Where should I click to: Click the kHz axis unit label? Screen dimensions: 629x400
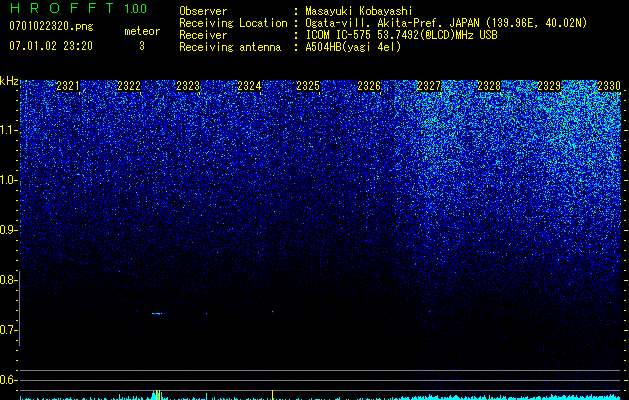pyautogui.click(x=9, y=81)
